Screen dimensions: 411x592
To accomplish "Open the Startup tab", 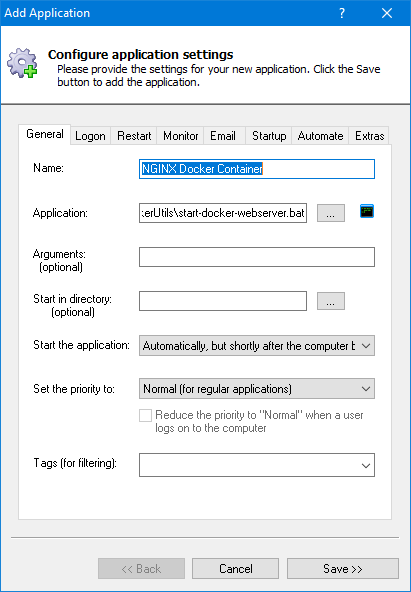I will click(x=269, y=136).
